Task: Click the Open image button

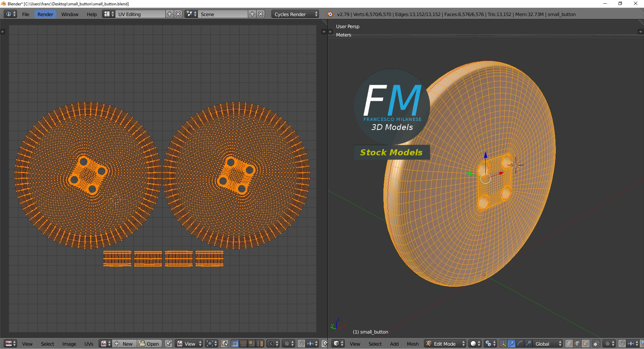Action: 149,344
